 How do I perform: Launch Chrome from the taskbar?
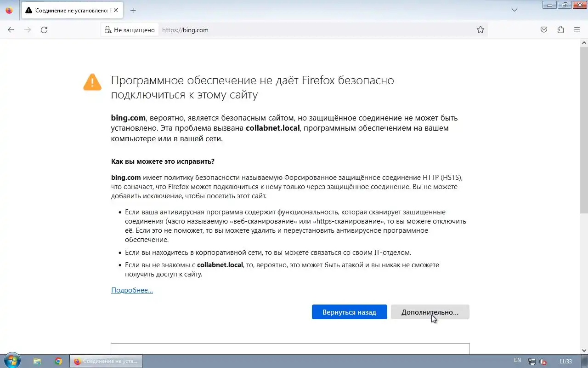point(58,361)
